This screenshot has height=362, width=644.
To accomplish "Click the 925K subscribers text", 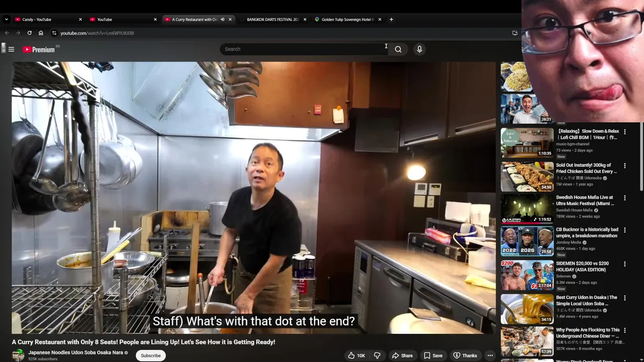I will tap(43, 359).
